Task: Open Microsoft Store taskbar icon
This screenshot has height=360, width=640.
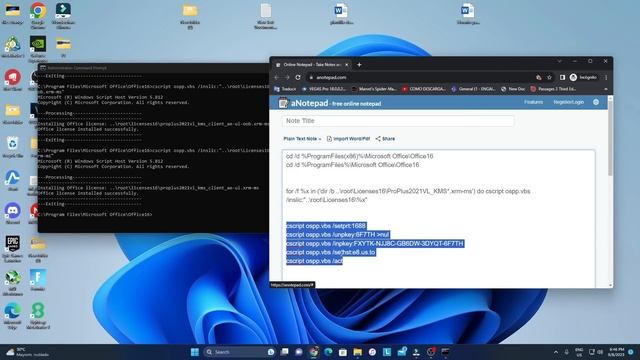Action: tap(343, 352)
